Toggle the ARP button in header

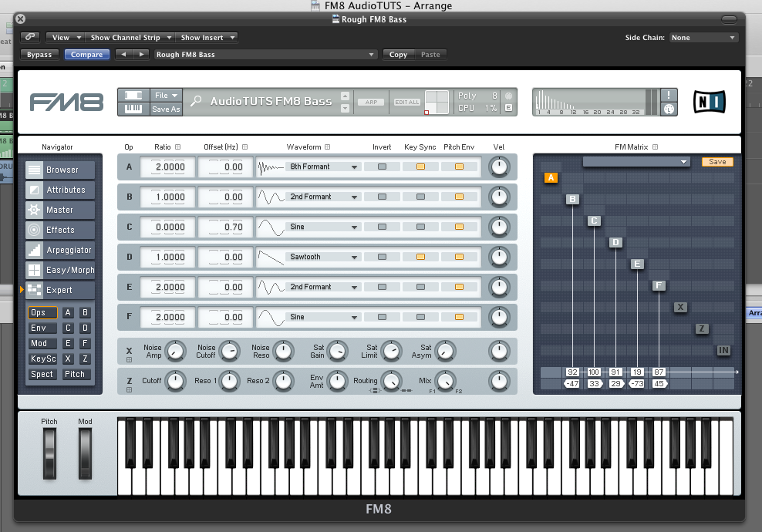(371, 102)
